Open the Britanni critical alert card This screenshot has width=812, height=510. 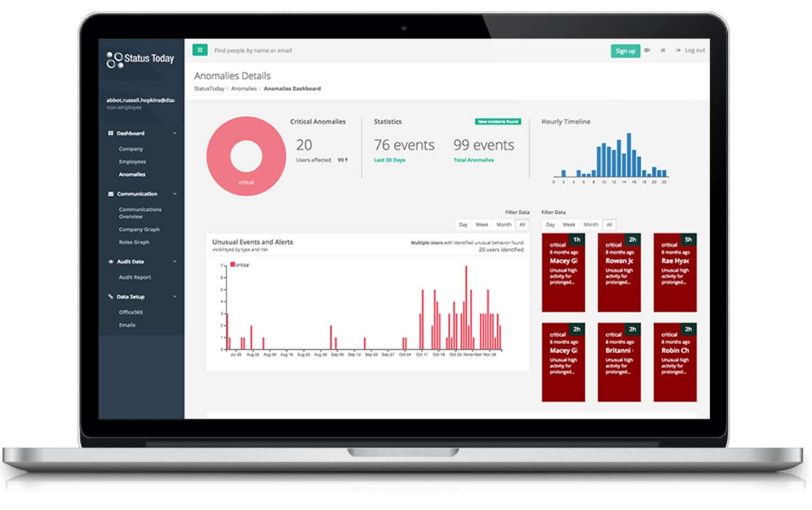(x=619, y=362)
